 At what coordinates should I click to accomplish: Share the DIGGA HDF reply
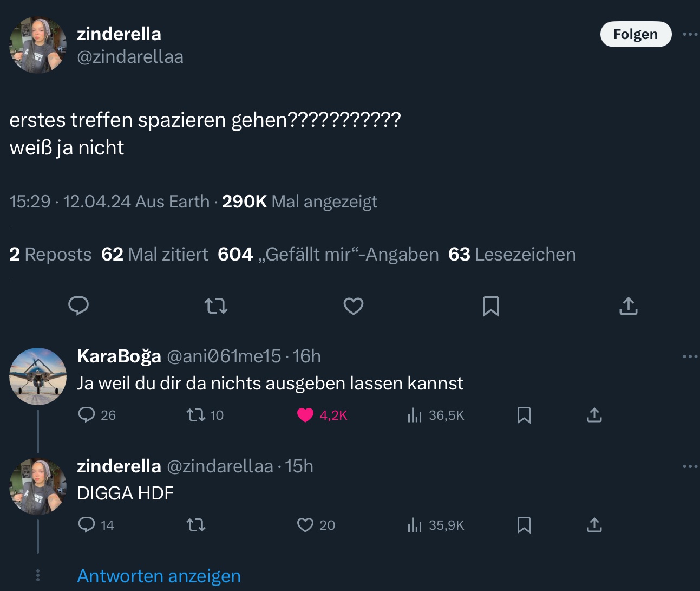[594, 525]
